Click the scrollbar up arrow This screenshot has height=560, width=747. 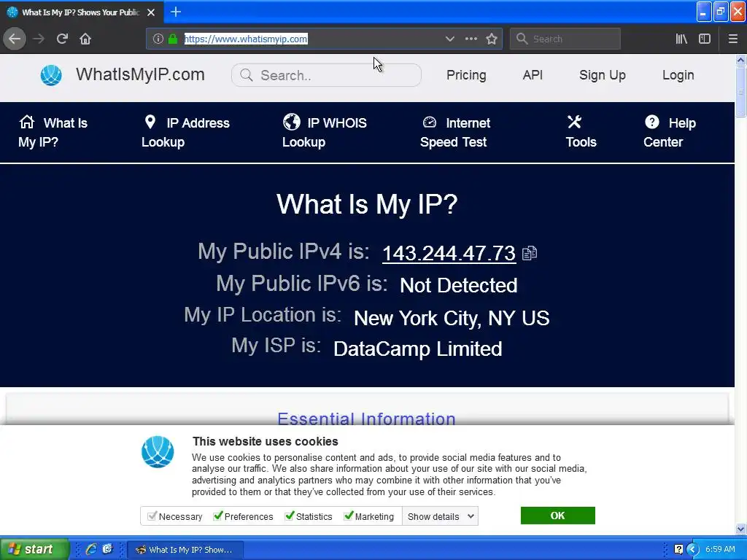741,60
